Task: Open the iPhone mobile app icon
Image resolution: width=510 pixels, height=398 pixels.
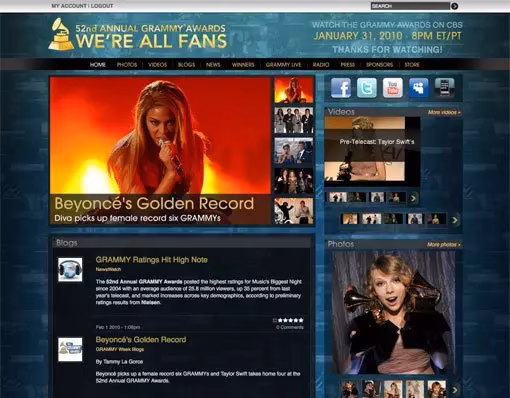Action: coord(445,88)
